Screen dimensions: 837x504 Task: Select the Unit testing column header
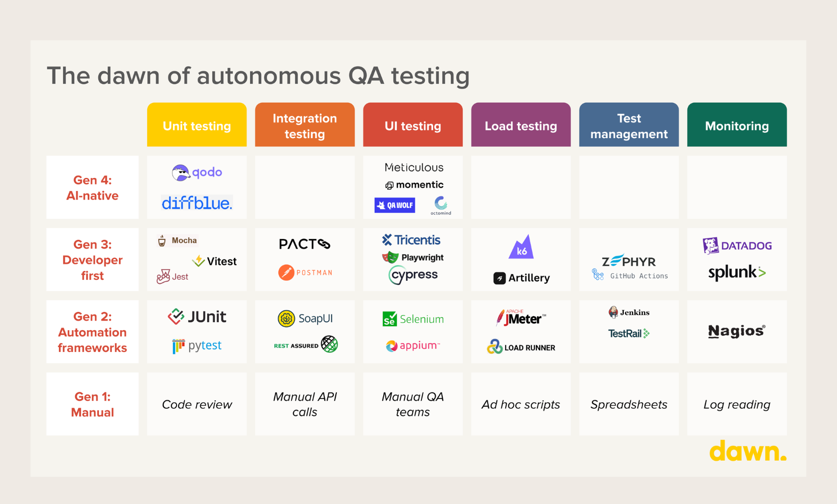pos(197,125)
